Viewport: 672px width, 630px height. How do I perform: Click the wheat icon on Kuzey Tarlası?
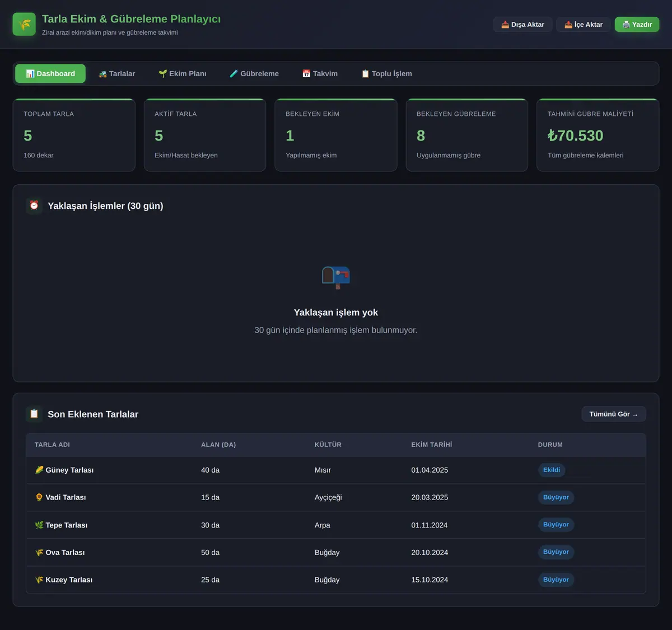(39, 580)
